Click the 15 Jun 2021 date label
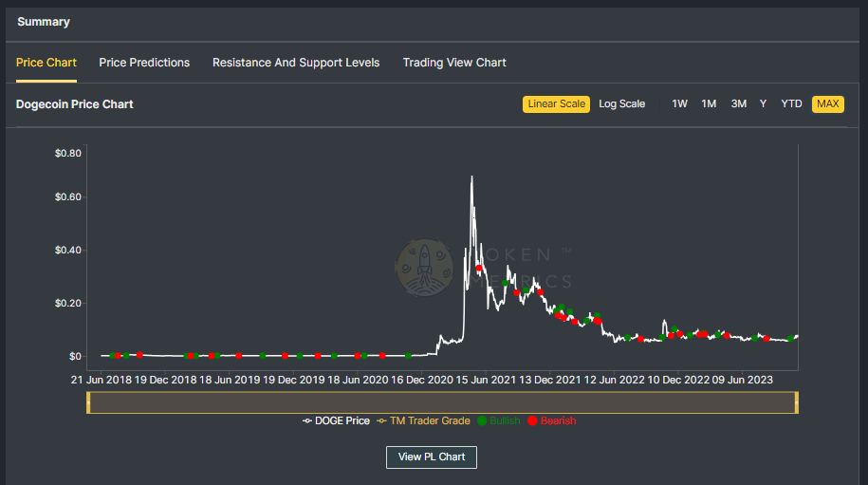This screenshot has height=485, width=868. pos(486,380)
